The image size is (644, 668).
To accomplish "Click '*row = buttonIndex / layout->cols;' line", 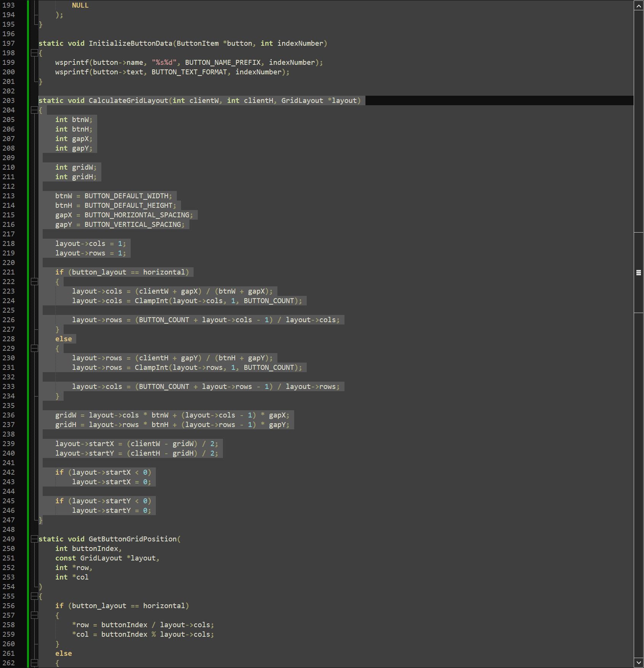I will pyautogui.click(x=143, y=625).
